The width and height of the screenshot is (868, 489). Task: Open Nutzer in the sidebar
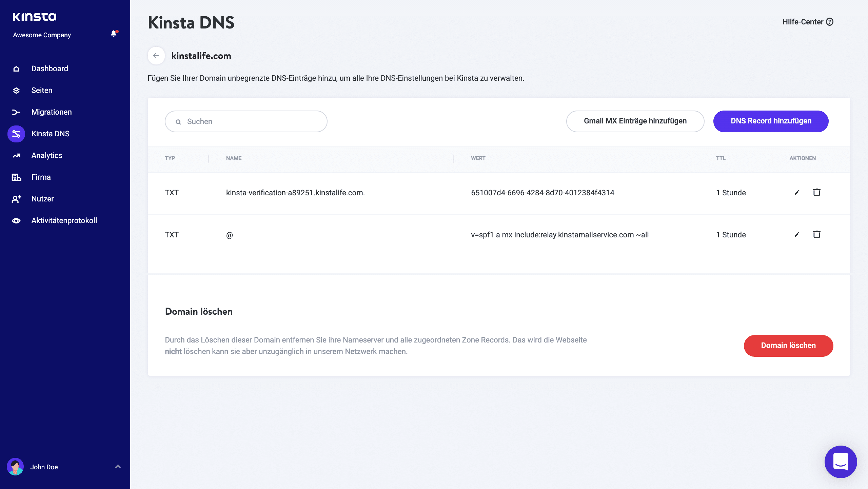coord(43,199)
